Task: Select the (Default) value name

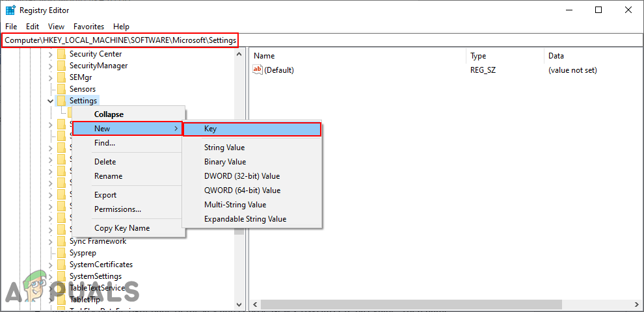Action: [279, 70]
